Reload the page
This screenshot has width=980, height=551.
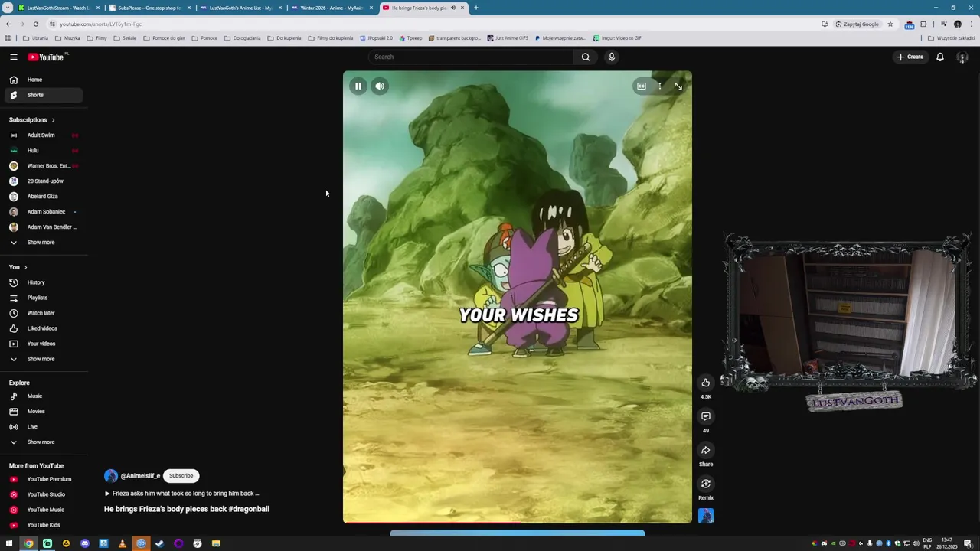(x=35, y=24)
